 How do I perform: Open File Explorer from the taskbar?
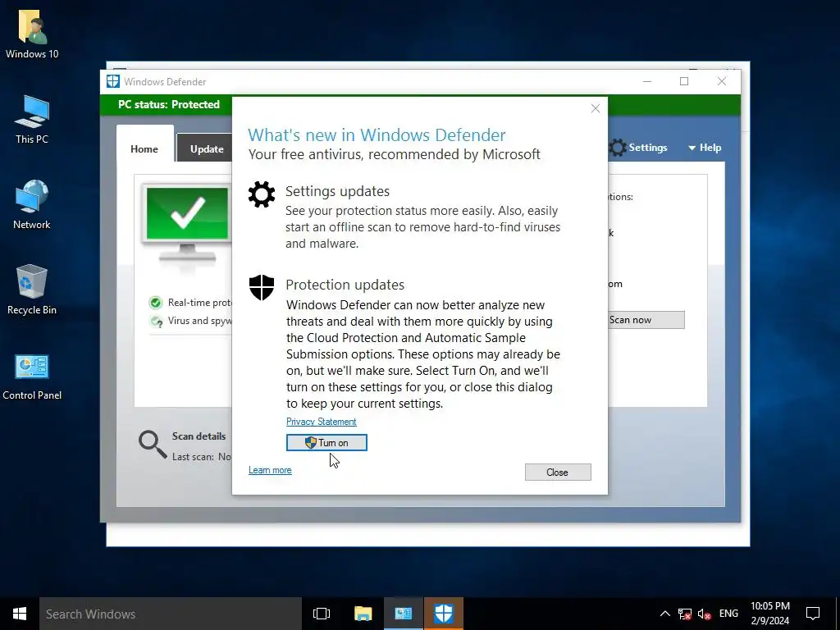click(x=363, y=614)
